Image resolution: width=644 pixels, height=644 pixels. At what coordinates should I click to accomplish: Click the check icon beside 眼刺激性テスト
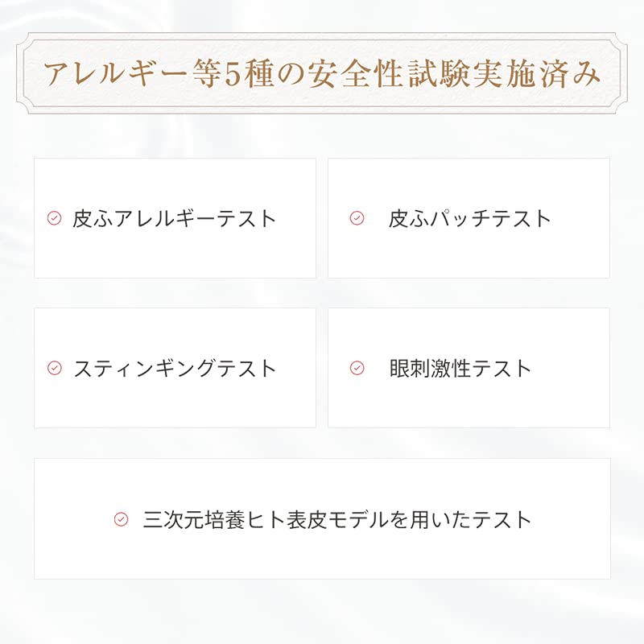click(x=357, y=368)
